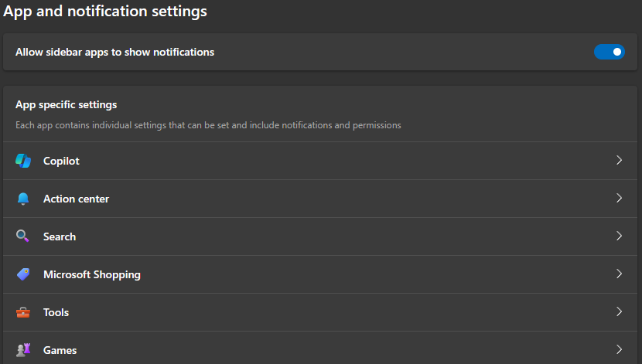The width and height of the screenshot is (642, 364).
Task: Click the Games chess pieces icon
Action: tap(23, 349)
